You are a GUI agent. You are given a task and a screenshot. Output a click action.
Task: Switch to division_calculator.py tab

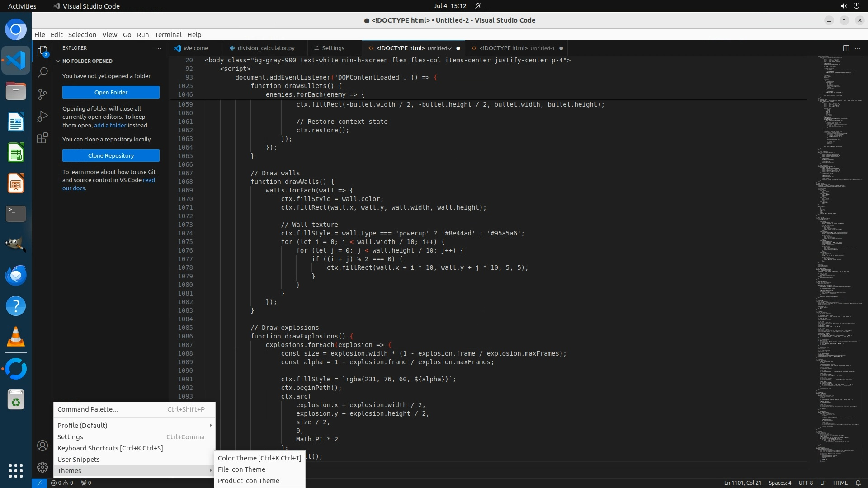266,48
